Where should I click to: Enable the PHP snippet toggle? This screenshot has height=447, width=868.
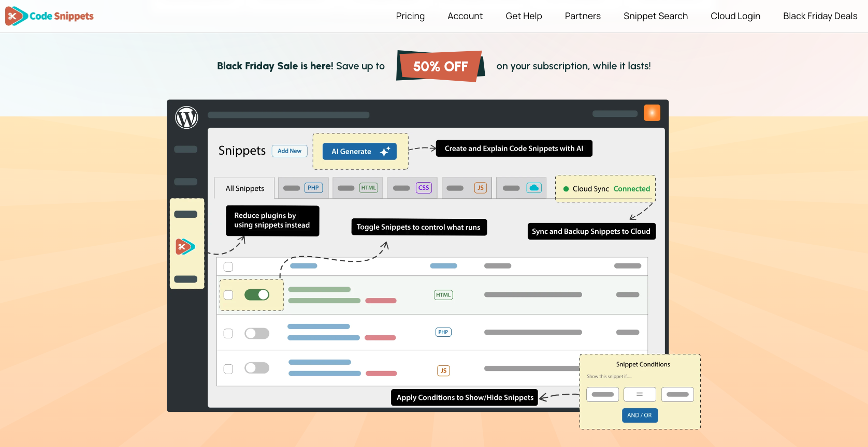click(x=257, y=334)
